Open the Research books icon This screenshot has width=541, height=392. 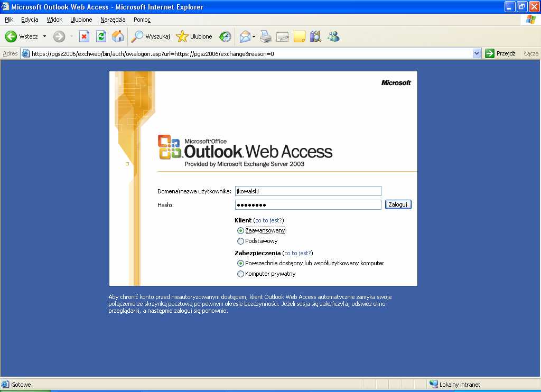[x=315, y=36]
